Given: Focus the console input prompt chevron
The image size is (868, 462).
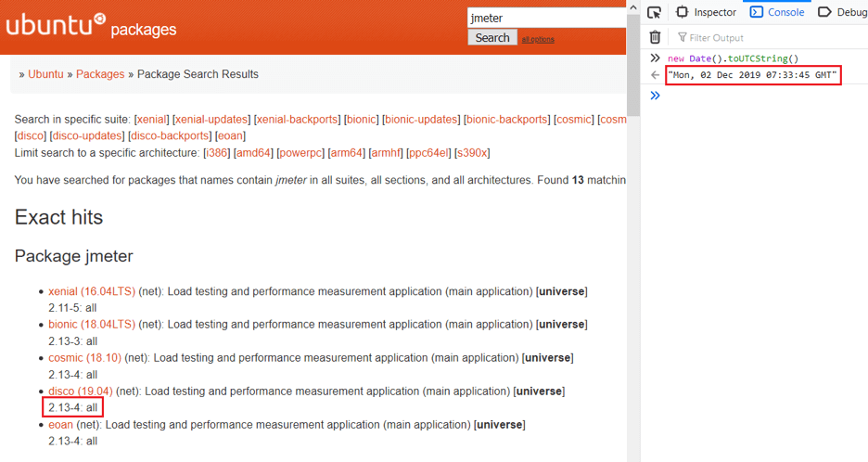Looking at the screenshot, I should click(655, 96).
